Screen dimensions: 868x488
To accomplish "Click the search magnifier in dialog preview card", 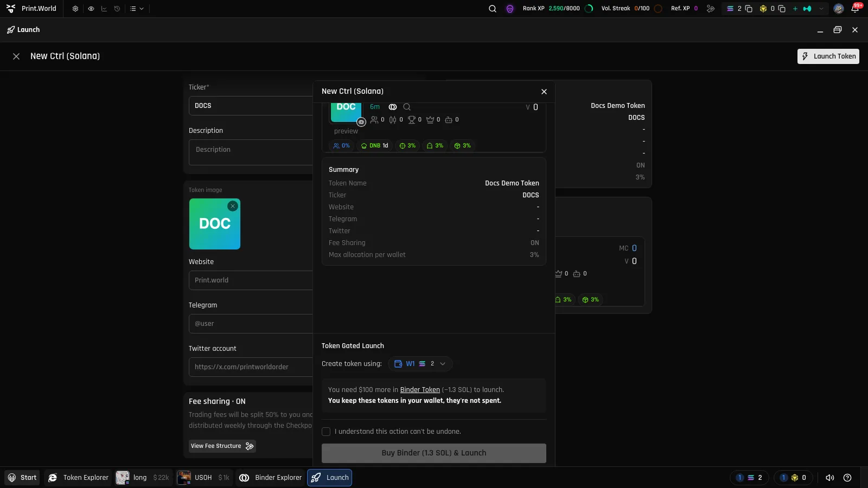I will pyautogui.click(x=407, y=107).
